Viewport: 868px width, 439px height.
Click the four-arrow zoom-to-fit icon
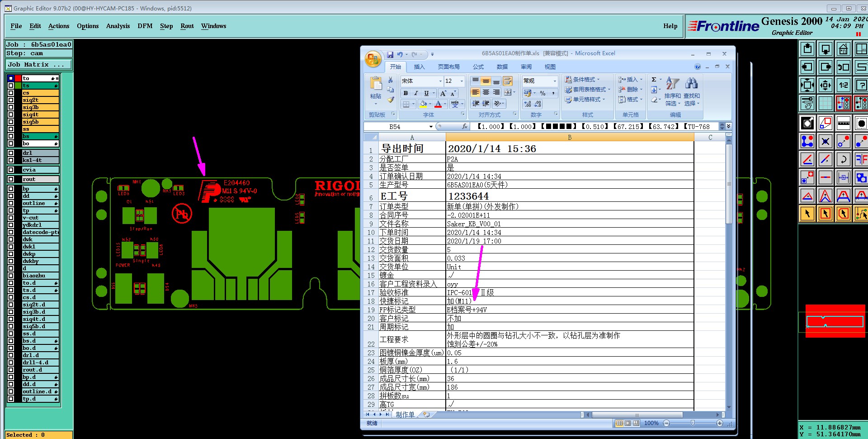click(x=807, y=85)
